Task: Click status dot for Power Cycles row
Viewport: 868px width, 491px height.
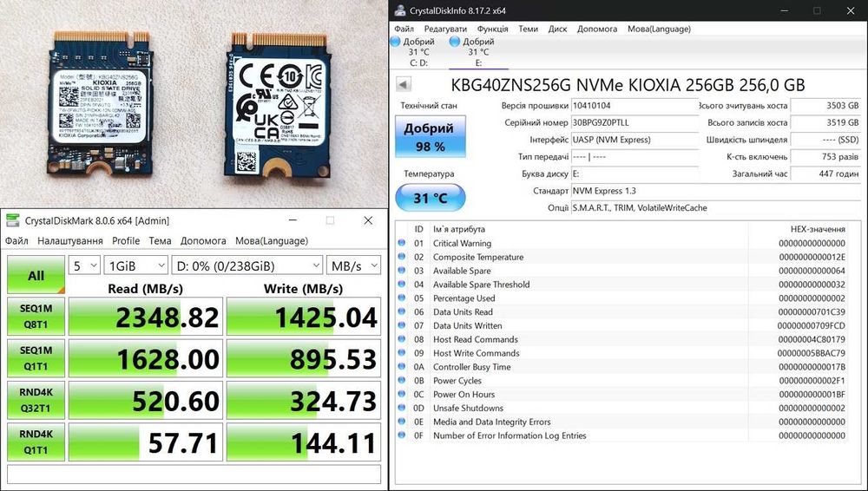Action: click(x=402, y=380)
